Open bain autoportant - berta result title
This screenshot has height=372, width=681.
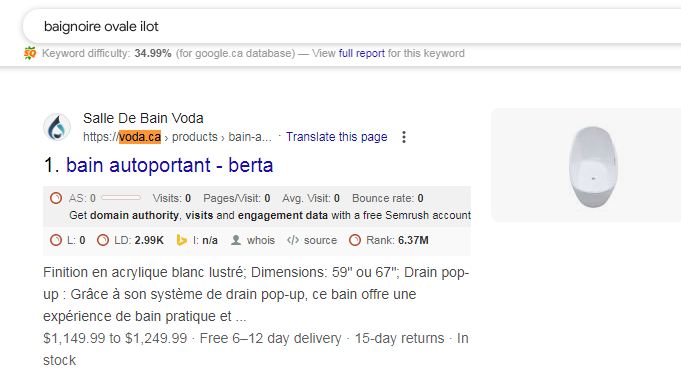(x=169, y=165)
